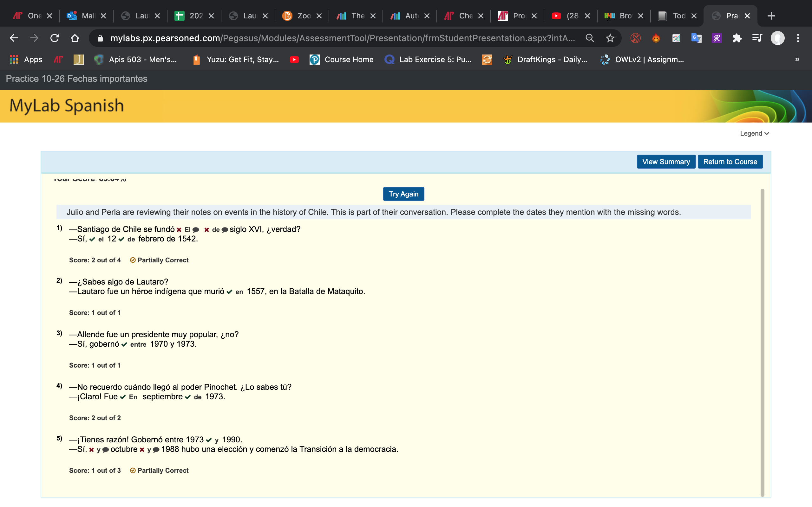This screenshot has height=507, width=812.
Task: Click Return to Course button
Action: coord(730,162)
